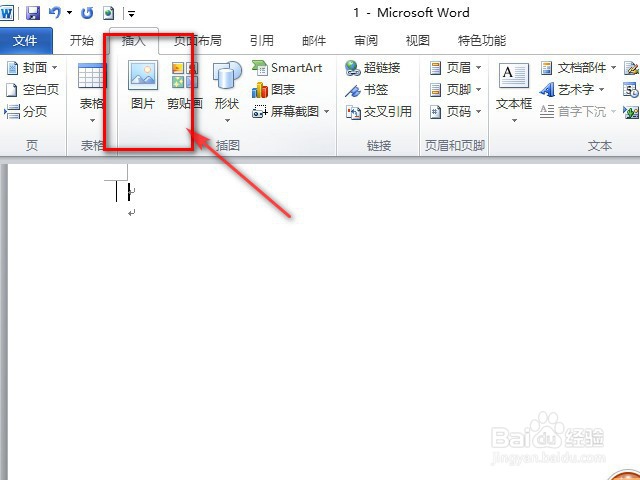Image resolution: width=640 pixels, height=480 pixels.
Task: Click the Save icon in quick access toolbar
Action: (33, 13)
